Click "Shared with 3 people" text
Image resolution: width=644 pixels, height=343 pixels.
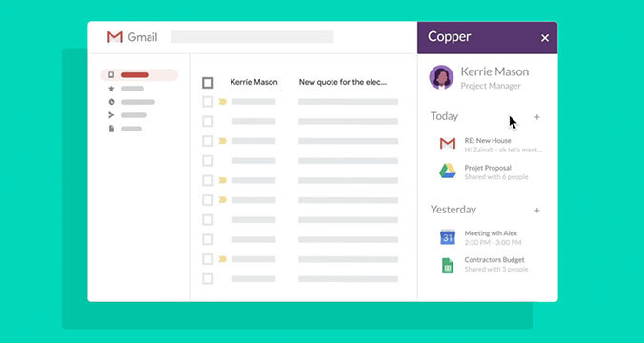pyautogui.click(x=496, y=269)
